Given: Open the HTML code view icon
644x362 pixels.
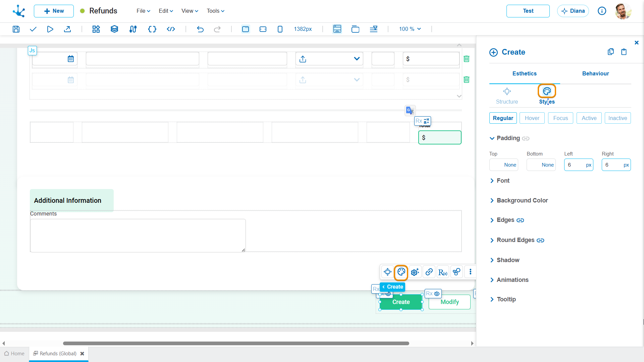Looking at the screenshot, I should pos(171,29).
